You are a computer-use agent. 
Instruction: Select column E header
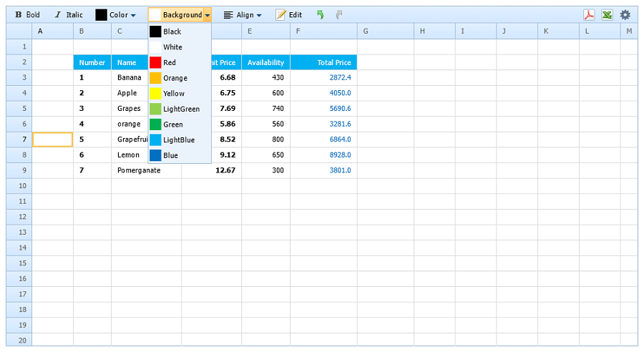pyautogui.click(x=265, y=31)
